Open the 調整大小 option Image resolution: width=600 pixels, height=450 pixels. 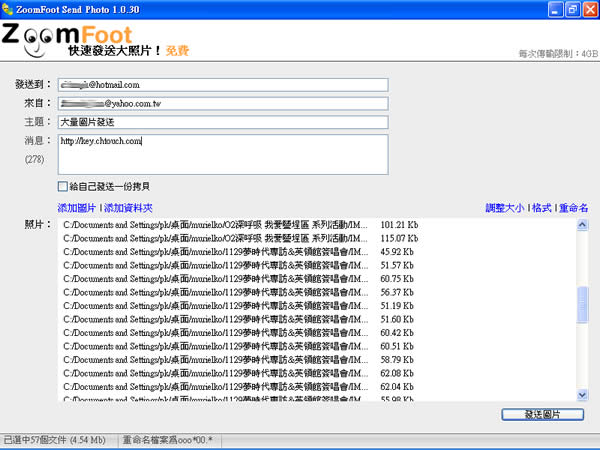(x=505, y=208)
